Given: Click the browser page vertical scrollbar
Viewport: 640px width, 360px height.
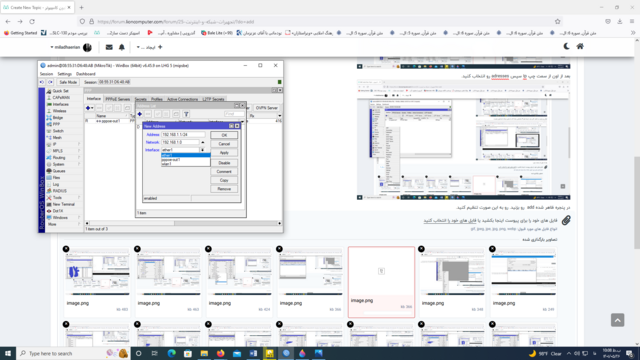Looking at the screenshot, I should 637,202.
